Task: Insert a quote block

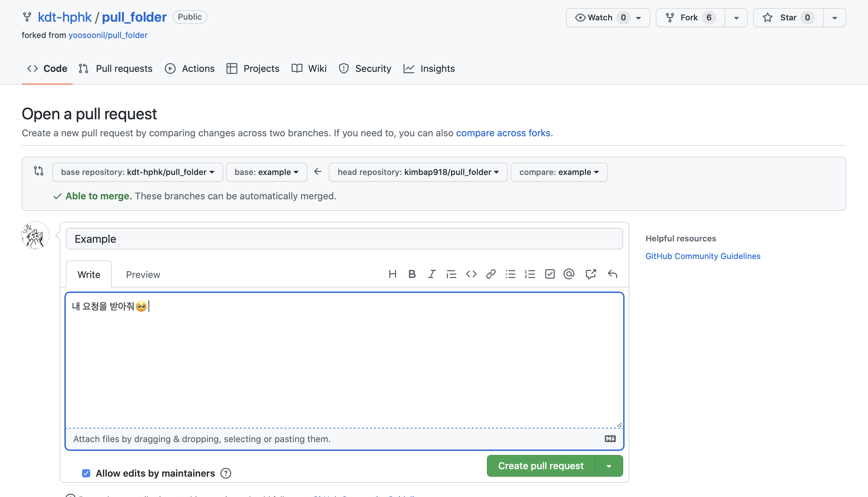Action: (451, 274)
